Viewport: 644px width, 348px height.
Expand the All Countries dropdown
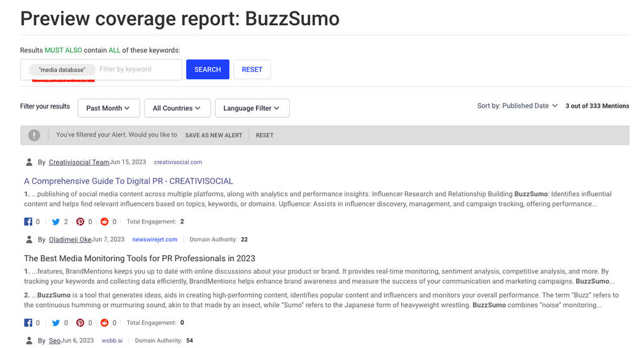pos(177,108)
